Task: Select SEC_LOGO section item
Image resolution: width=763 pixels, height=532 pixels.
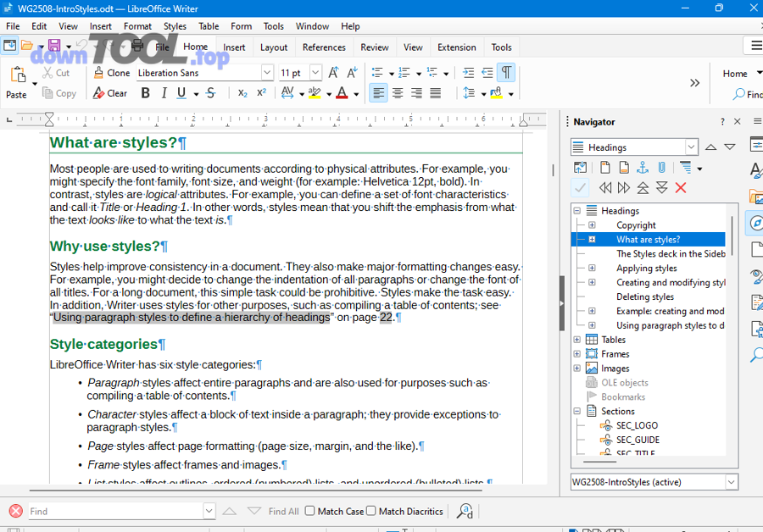Action: pyautogui.click(x=637, y=425)
